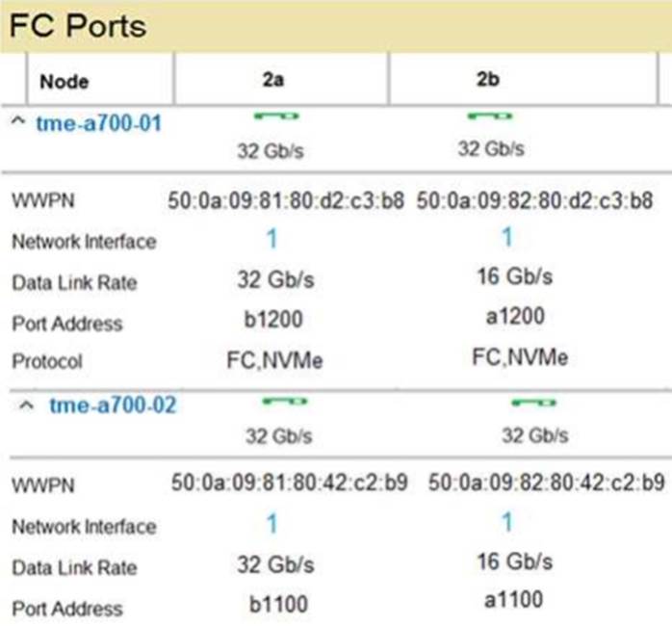Click port 2b icon for tme-a700-01
The image size is (672, 626).
pos(490,117)
